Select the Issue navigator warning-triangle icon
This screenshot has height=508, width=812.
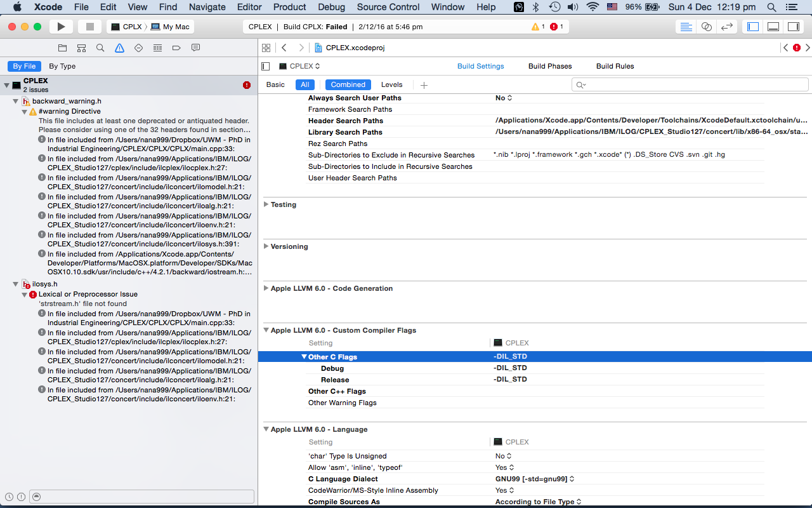(119, 48)
